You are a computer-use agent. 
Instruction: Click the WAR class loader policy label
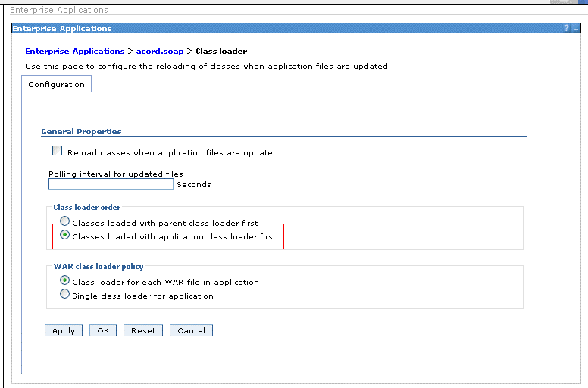pos(99,267)
